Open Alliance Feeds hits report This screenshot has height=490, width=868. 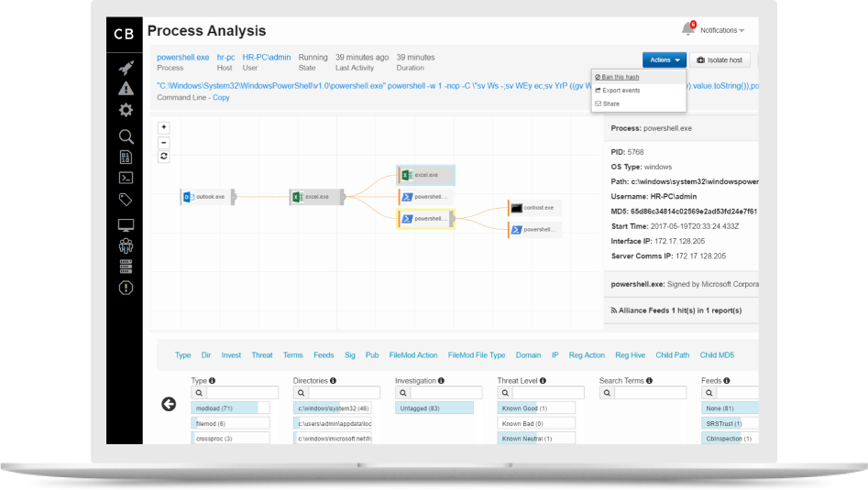pos(676,310)
